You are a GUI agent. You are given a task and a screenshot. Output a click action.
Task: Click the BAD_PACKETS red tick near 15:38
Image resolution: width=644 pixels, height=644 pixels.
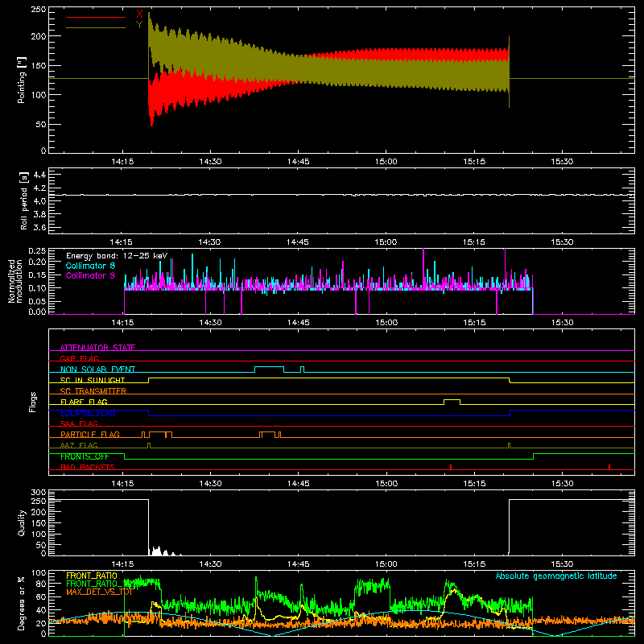[609, 467]
